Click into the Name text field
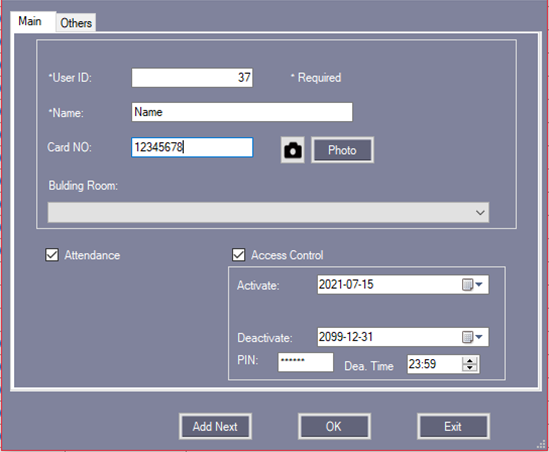This screenshot has width=549, height=452. [242, 112]
